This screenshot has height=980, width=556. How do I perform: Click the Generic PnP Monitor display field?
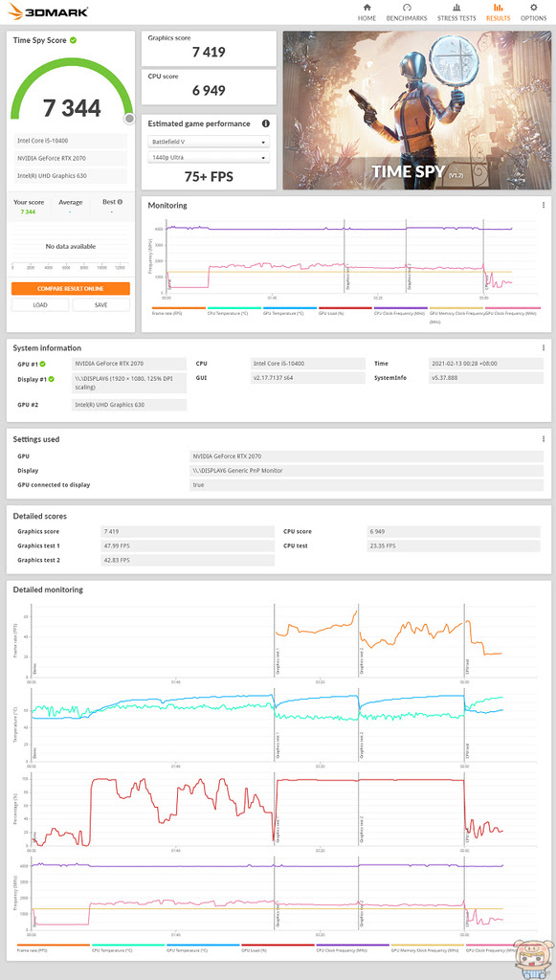point(367,471)
